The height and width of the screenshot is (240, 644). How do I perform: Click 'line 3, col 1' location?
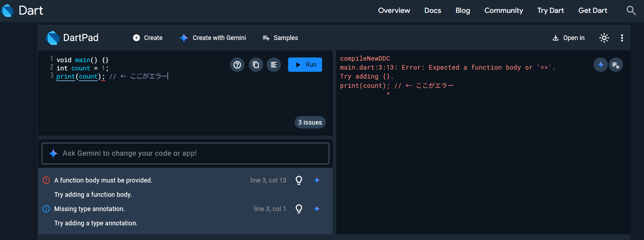click(270, 209)
